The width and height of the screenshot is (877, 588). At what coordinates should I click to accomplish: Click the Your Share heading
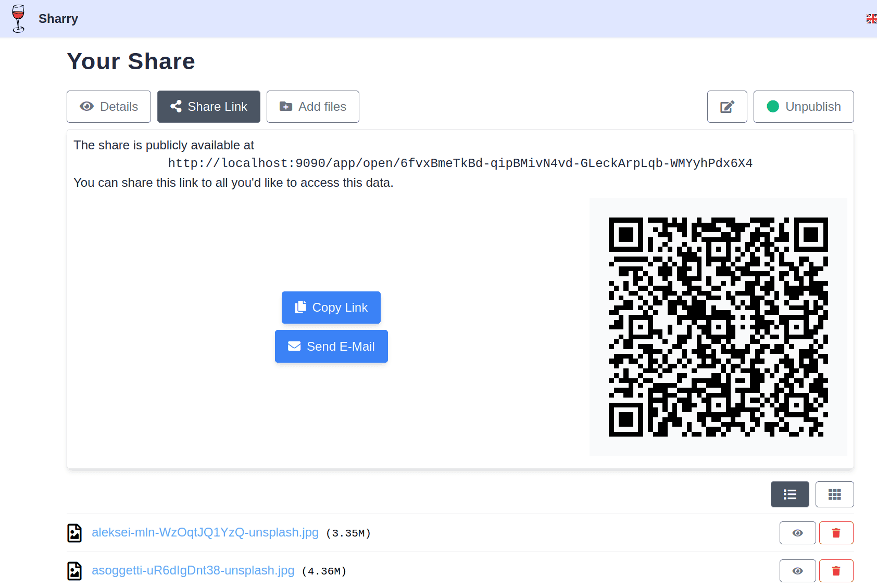pos(131,61)
